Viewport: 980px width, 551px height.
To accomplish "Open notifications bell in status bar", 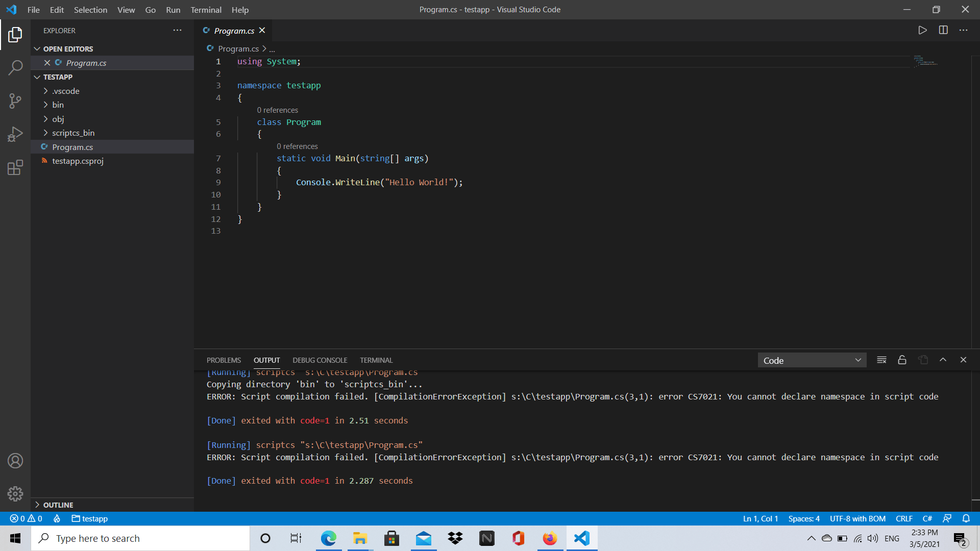I will pyautogui.click(x=966, y=518).
